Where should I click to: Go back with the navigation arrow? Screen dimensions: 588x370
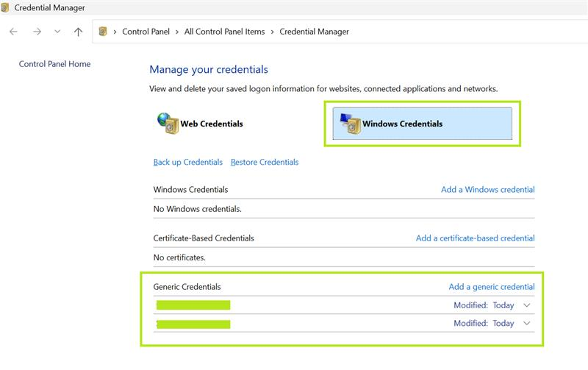pyautogui.click(x=13, y=32)
